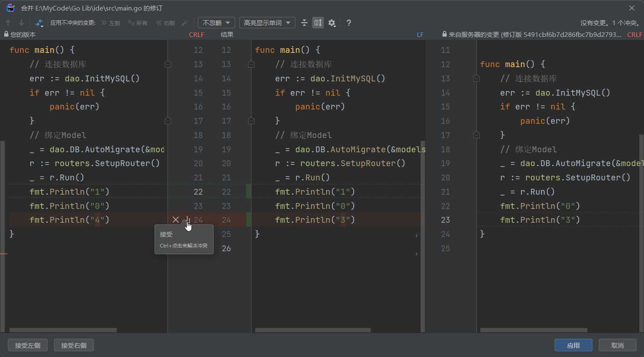Open the gear settings icon in toolbar
The image size is (644, 357).
point(332,23)
